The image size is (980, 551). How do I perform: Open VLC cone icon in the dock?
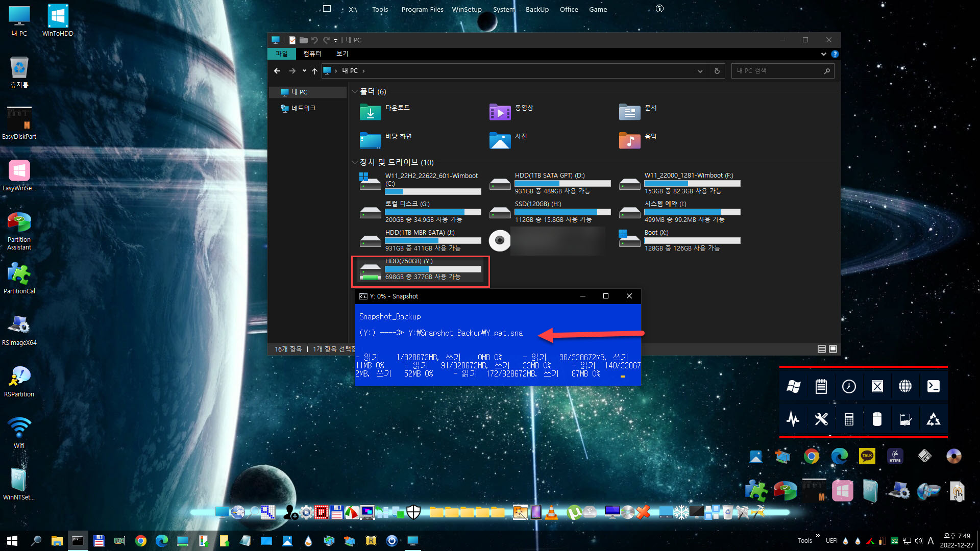(551, 512)
